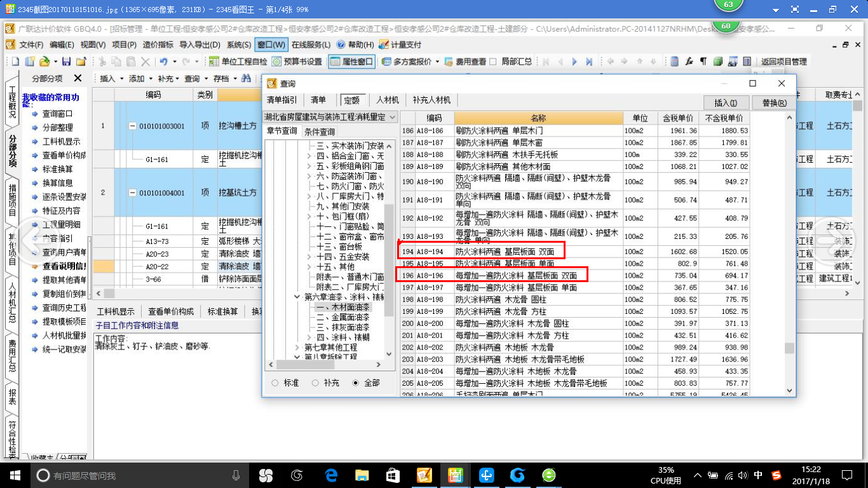Click the 计量支付 icon in menu bar
Image resolution: width=868 pixels, height=488 pixels.
(x=383, y=45)
